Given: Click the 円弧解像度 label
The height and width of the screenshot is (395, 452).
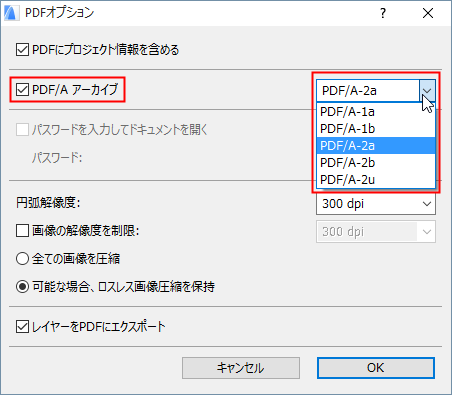Looking at the screenshot, I should 48,202.
